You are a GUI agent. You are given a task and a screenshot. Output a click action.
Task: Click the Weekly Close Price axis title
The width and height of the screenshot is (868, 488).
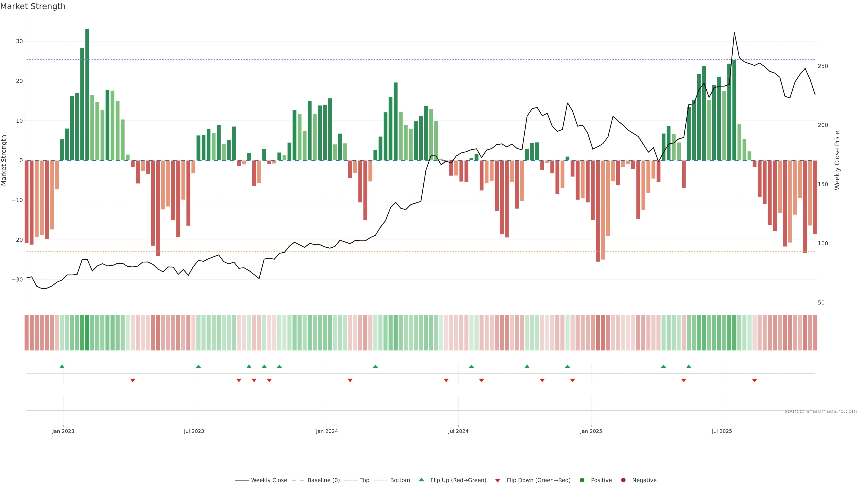(837, 160)
